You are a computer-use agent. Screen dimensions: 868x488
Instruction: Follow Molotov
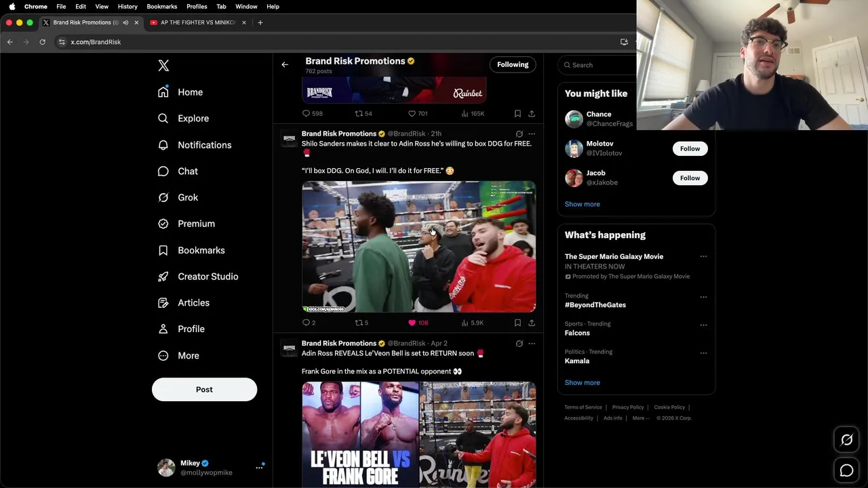[x=690, y=149]
